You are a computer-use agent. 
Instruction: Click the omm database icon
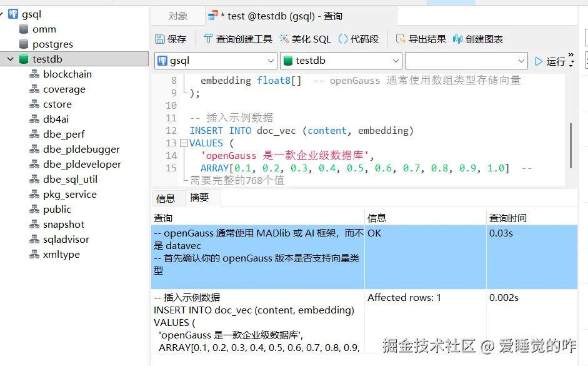tap(24, 29)
